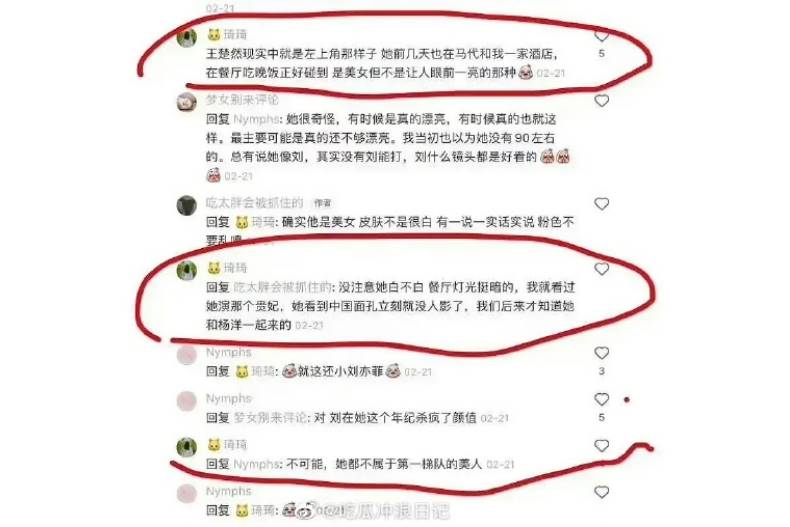Like the 不属于第一梯队的美人 reply
The width and height of the screenshot is (790, 527).
pos(601,445)
